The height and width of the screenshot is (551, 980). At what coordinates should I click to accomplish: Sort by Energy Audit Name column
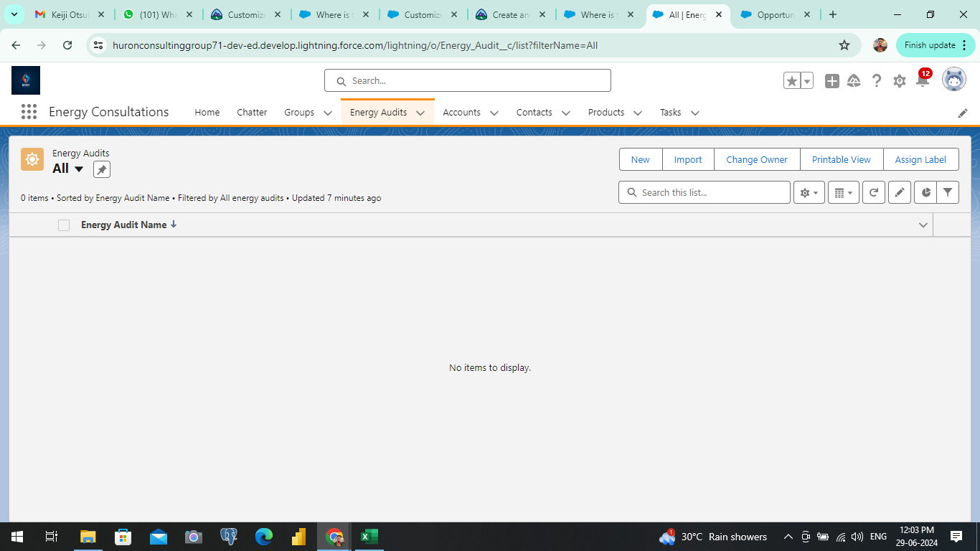click(128, 225)
